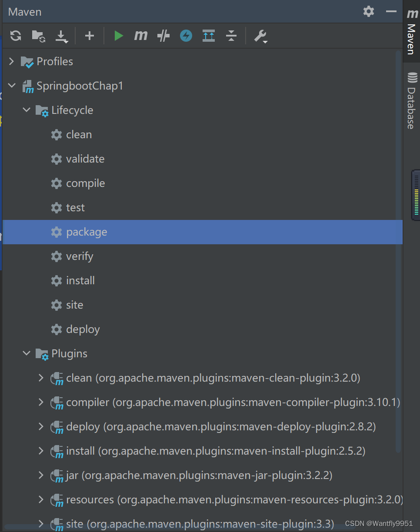Toggle Offline Mode icon
Screen dimensions: 420x532
pyautogui.click(x=163, y=36)
